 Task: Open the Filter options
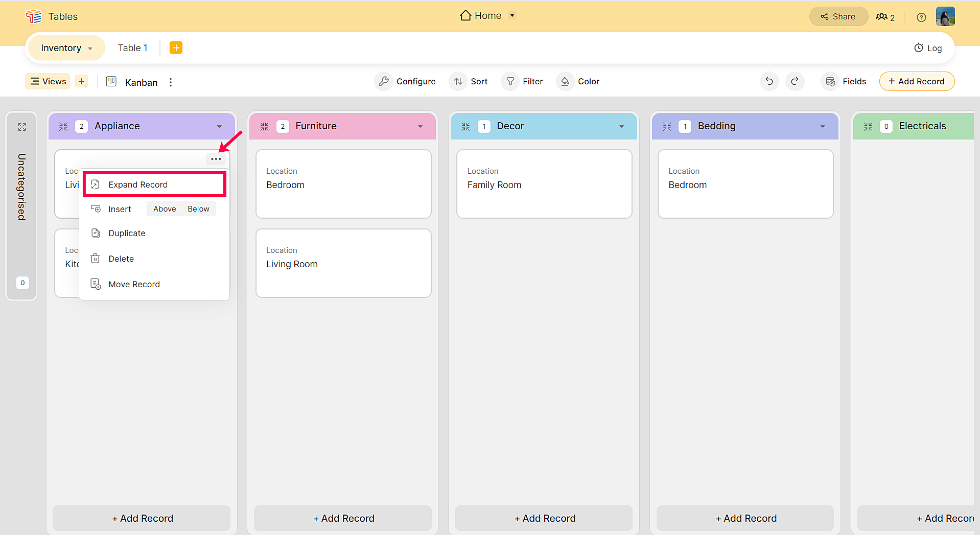(522, 81)
